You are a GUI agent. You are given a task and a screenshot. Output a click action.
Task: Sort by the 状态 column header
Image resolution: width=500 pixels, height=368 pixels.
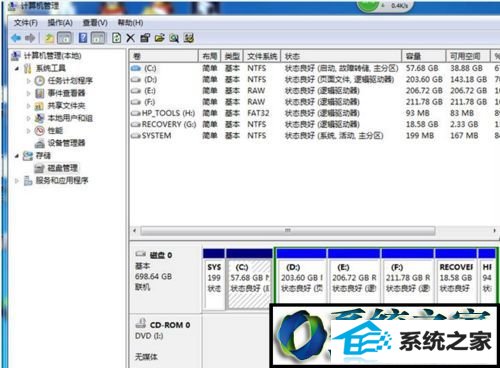tap(341, 56)
